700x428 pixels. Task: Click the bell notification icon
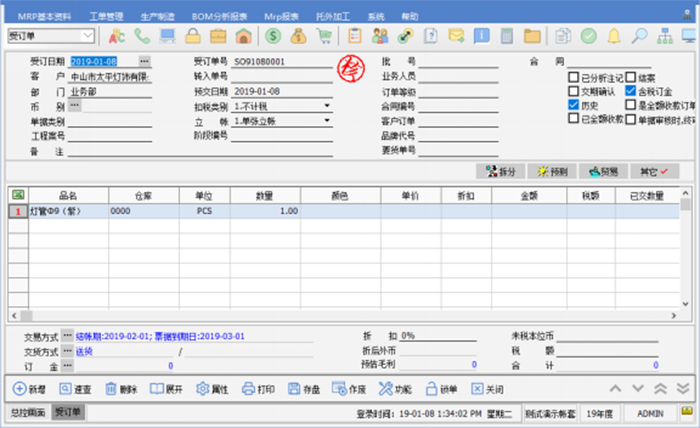pyautogui.click(x=613, y=36)
